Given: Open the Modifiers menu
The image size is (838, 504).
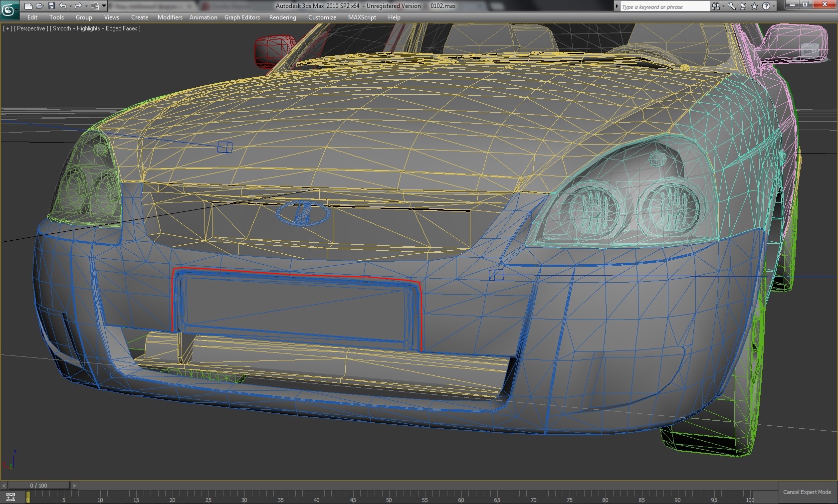Looking at the screenshot, I should 170,17.
